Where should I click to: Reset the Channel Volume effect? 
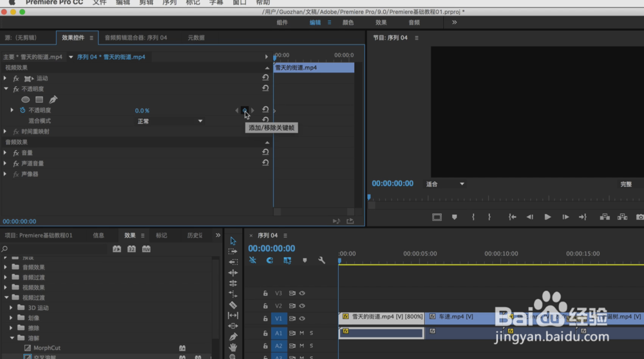click(x=265, y=163)
